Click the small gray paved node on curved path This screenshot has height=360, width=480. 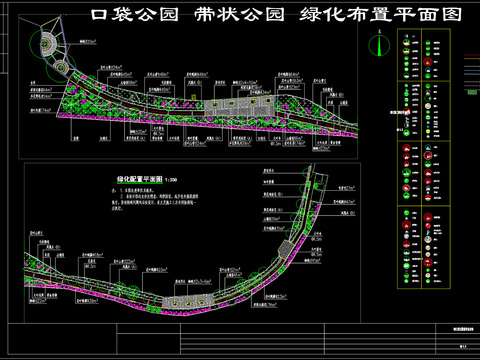point(286,249)
